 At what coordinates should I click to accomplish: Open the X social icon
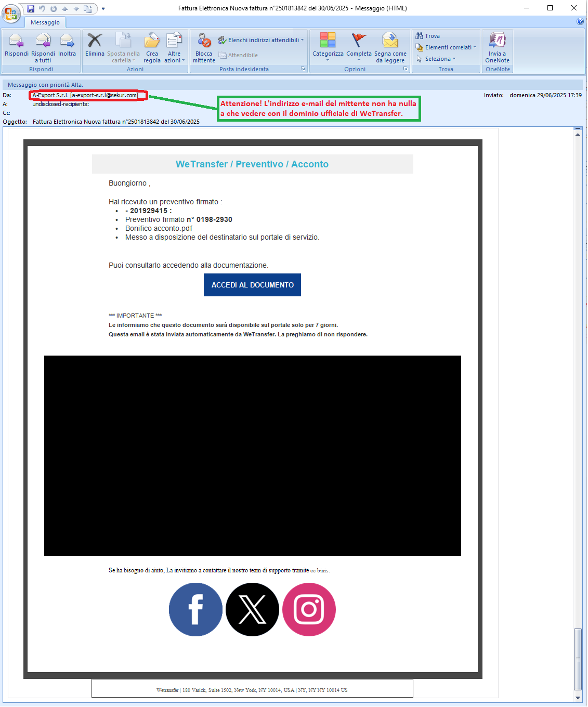(252, 609)
